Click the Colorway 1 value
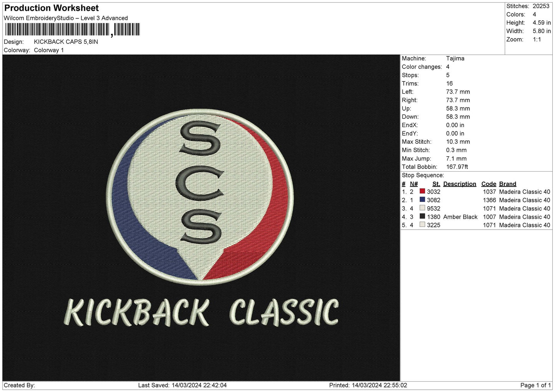 coord(49,50)
